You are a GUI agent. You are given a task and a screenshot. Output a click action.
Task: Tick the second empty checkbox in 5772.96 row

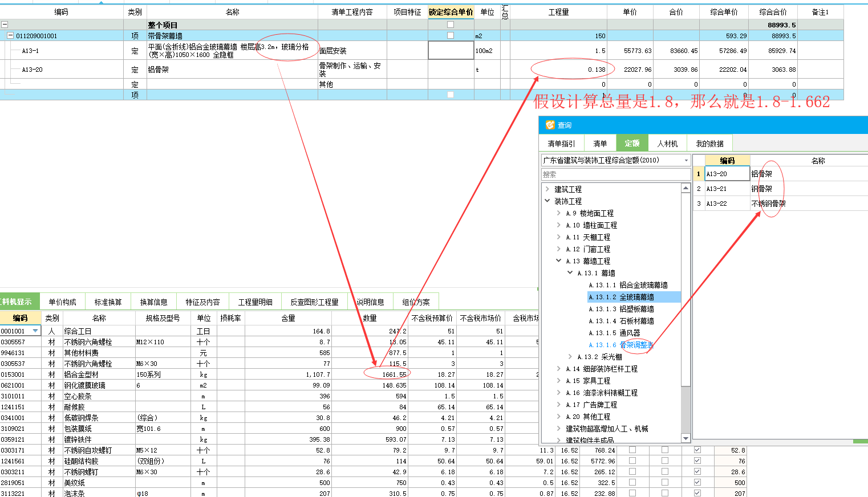(665, 461)
